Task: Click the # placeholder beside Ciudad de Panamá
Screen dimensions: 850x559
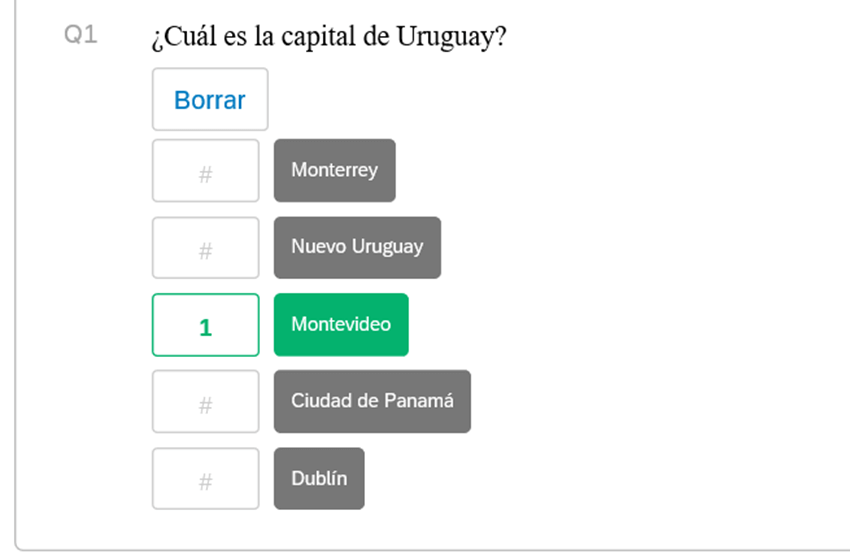Action: coord(205,405)
